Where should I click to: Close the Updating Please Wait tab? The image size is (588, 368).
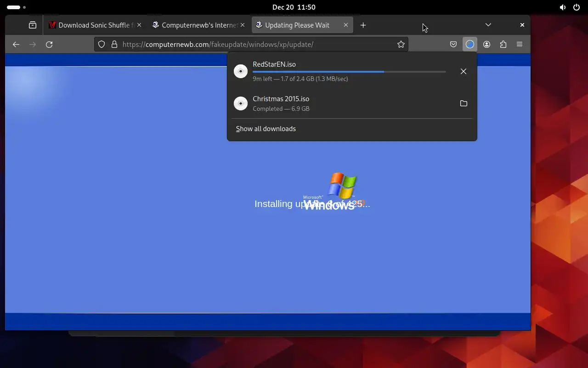coord(346,25)
